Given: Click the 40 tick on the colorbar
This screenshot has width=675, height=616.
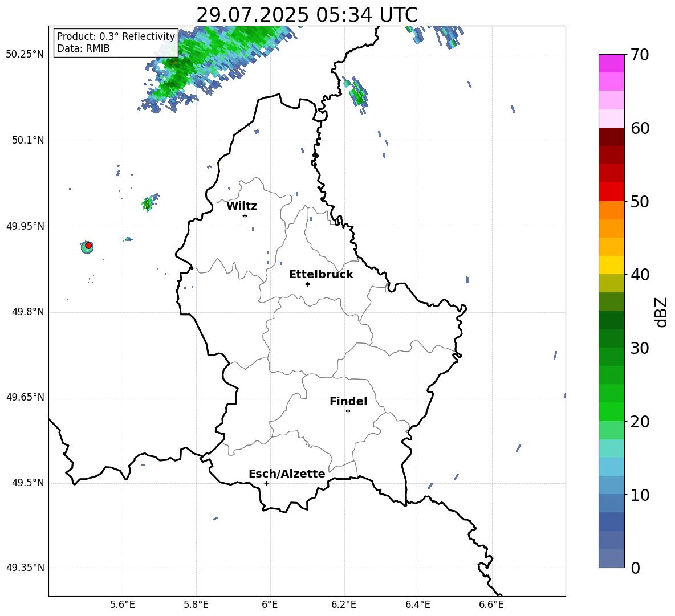Looking at the screenshot, I should 640,275.
